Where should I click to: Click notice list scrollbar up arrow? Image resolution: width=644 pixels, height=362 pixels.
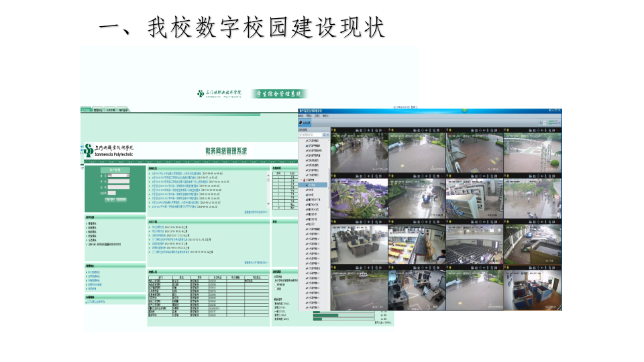[268, 175]
